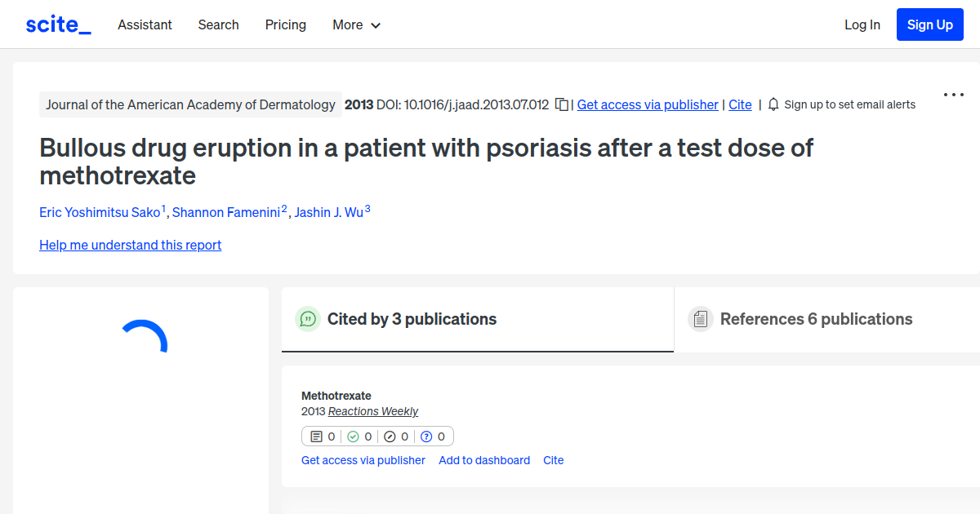Open the Assistant menu item
The height and width of the screenshot is (514, 980).
click(x=145, y=24)
